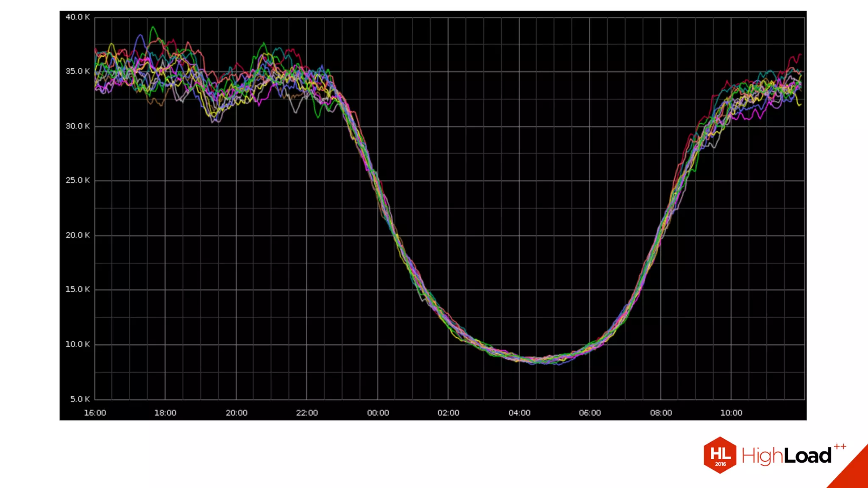Click the 06:00 time axis label
The image size is (868, 488).
(x=590, y=413)
